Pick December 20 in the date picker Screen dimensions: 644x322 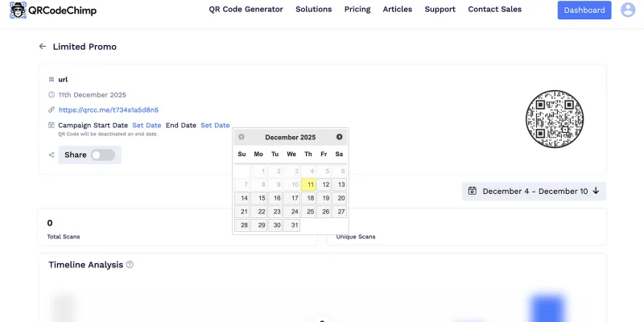point(339,198)
